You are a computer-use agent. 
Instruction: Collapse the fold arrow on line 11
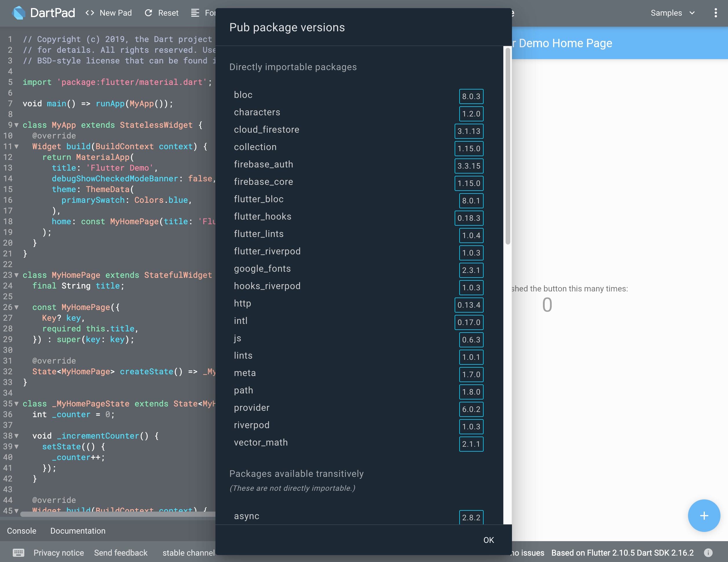coord(16,146)
